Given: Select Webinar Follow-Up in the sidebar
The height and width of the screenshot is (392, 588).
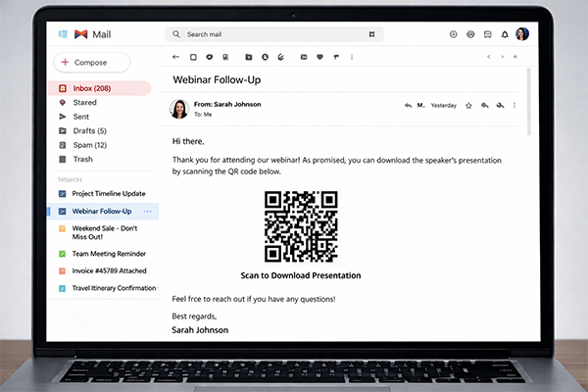Looking at the screenshot, I should tap(102, 212).
